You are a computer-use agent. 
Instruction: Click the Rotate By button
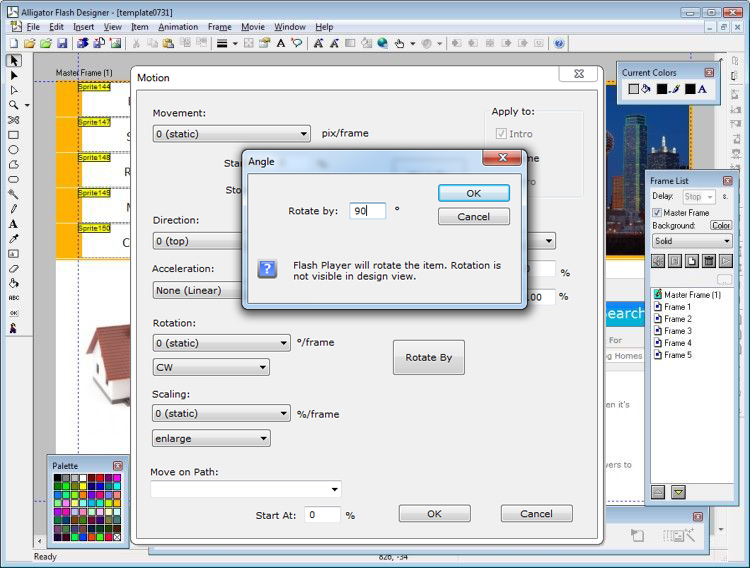[429, 357]
